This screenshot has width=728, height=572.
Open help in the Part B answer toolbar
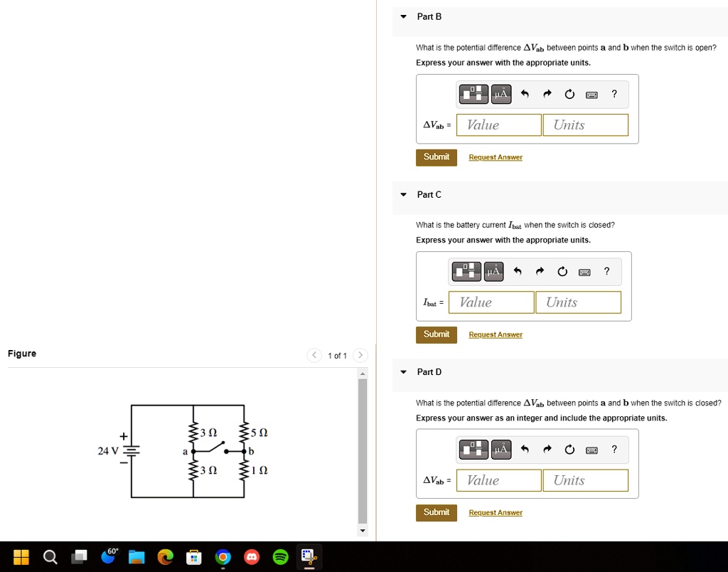[x=614, y=93]
